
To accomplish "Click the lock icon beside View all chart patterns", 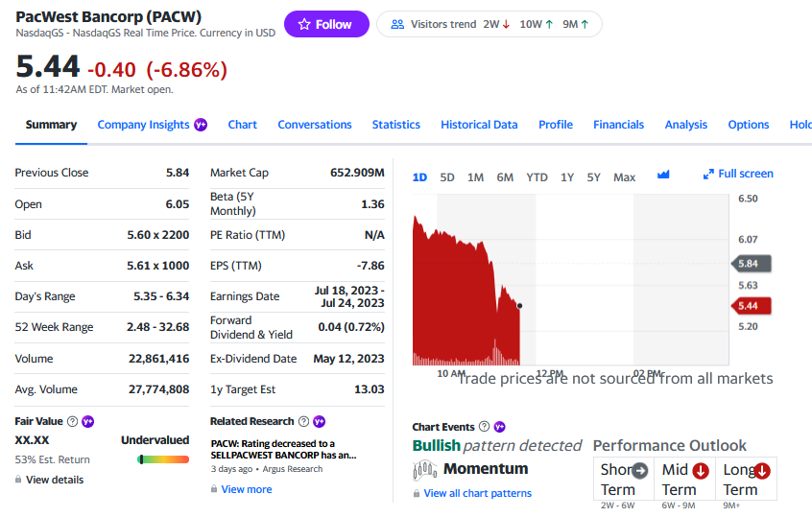I will click(x=417, y=493).
